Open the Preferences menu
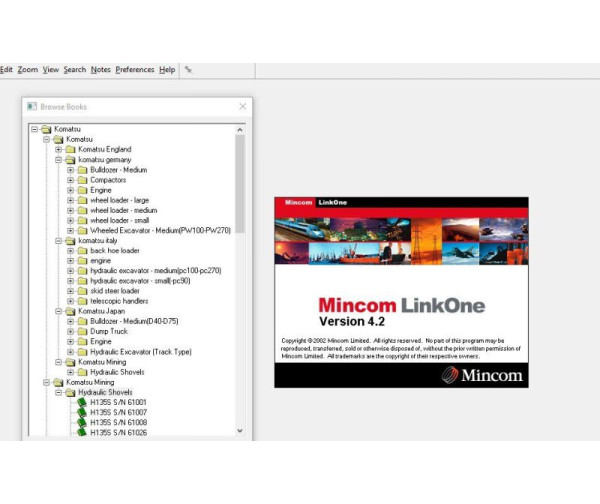 (x=135, y=70)
